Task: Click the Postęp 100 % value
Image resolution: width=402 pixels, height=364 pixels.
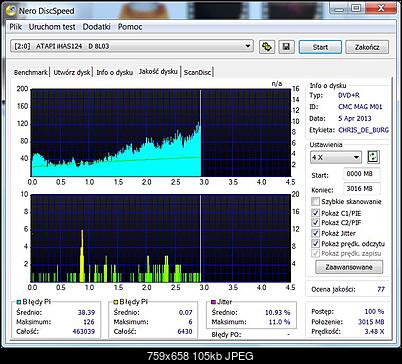Action: pyautogui.click(x=374, y=311)
